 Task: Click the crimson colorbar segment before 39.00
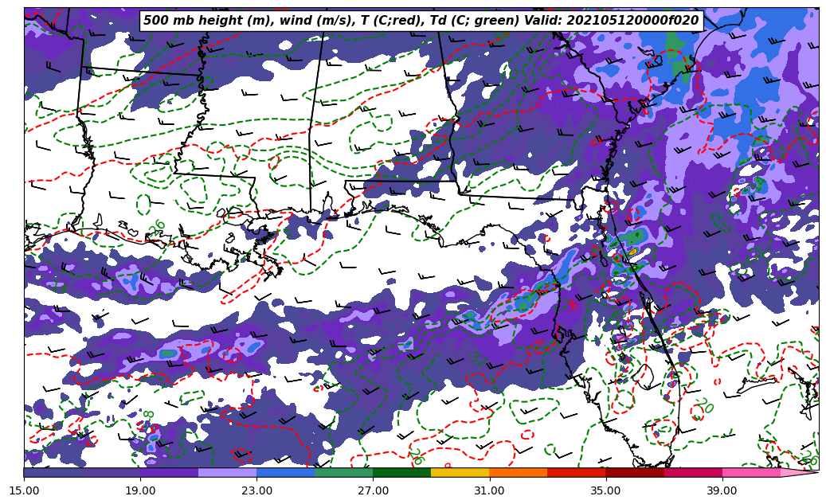click(693, 472)
